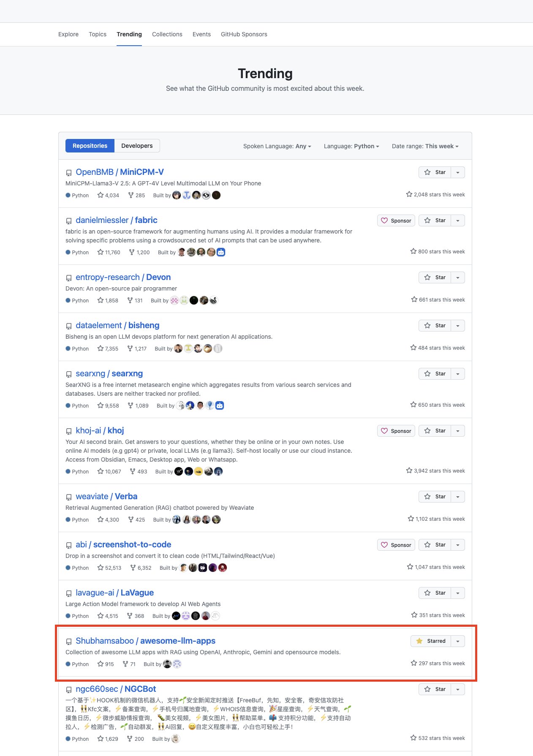Star the lavague-ai / LaVague repository
This screenshot has width=533, height=756.
435,593
